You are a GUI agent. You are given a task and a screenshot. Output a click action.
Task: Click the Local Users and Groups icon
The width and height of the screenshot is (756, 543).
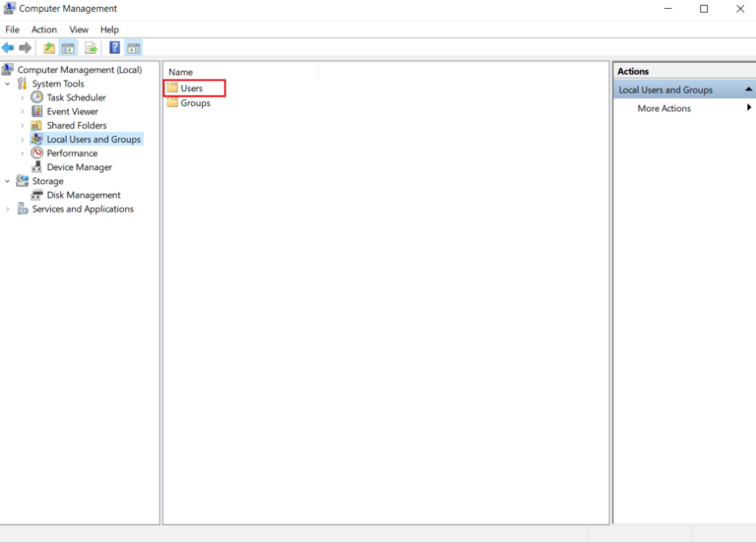tap(36, 139)
